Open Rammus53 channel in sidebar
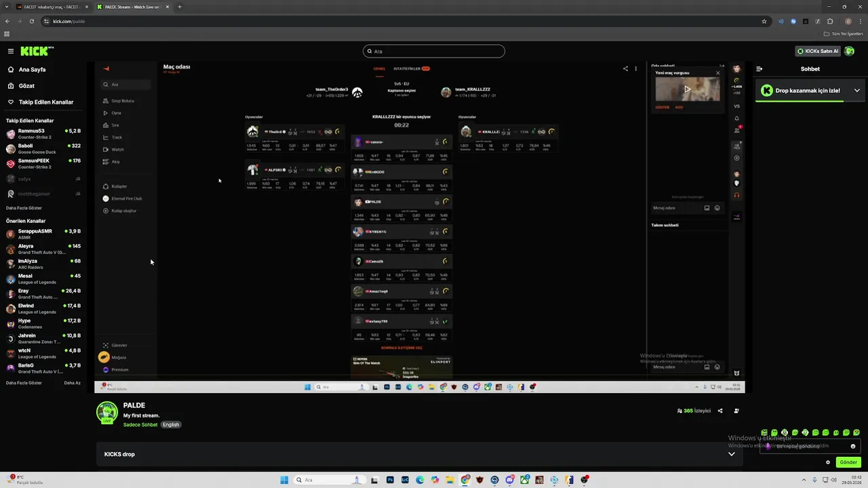 [x=43, y=134]
